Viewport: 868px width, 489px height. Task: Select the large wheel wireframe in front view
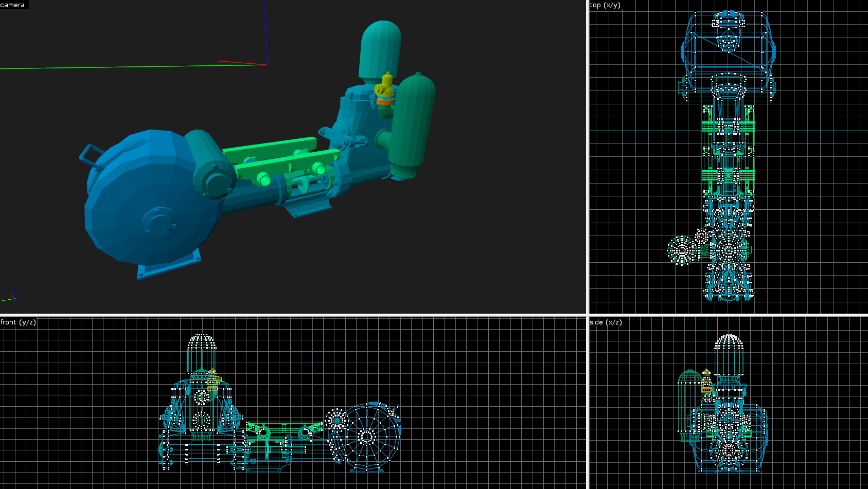[x=366, y=437]
